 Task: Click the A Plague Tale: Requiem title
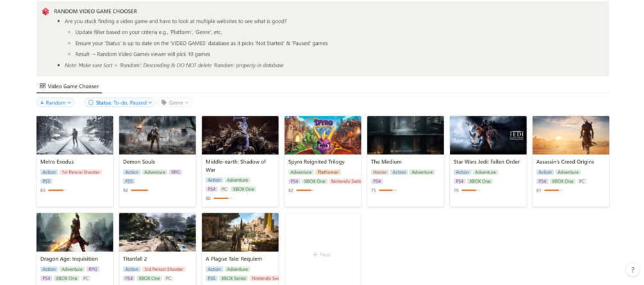pyautogui.click(x=234, y=259)
